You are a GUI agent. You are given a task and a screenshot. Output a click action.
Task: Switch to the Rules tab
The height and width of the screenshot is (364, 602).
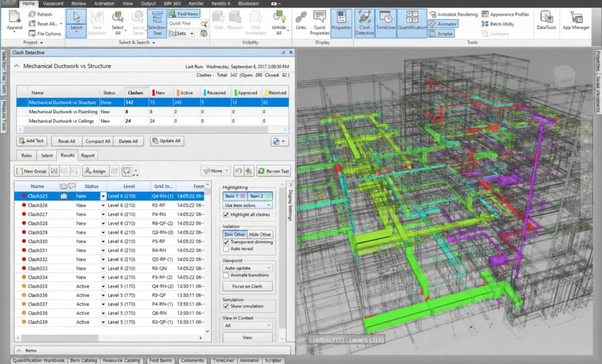coord(26,155)
